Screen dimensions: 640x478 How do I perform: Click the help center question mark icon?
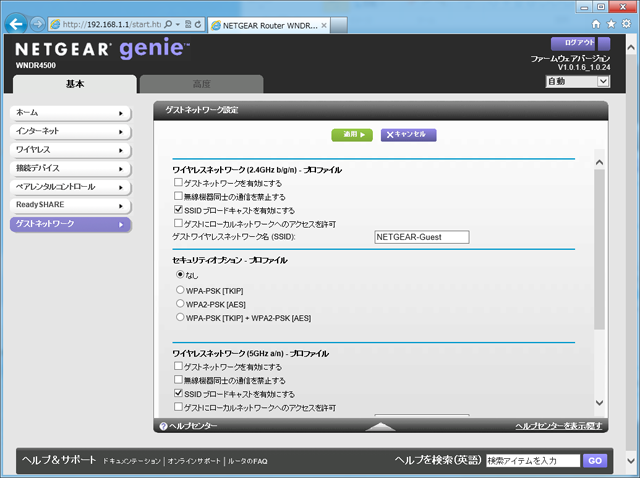click(x=163, y=427)
